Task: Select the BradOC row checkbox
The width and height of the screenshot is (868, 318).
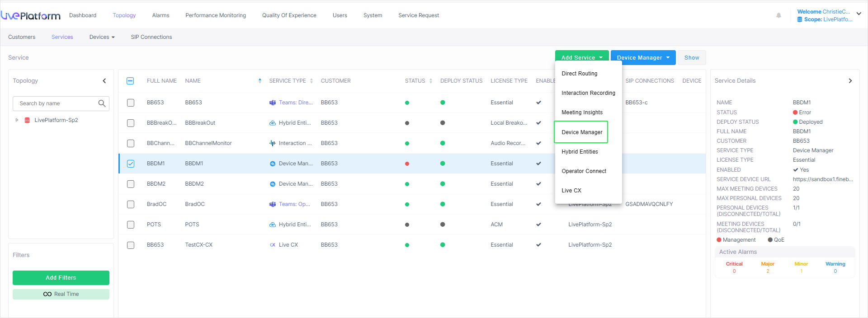Action: (x=131, y=204)
